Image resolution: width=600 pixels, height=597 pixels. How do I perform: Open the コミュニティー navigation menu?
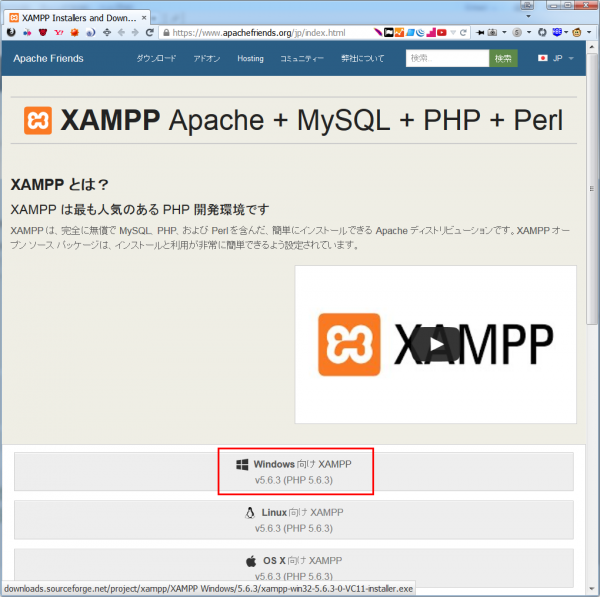tap(302, 58)
